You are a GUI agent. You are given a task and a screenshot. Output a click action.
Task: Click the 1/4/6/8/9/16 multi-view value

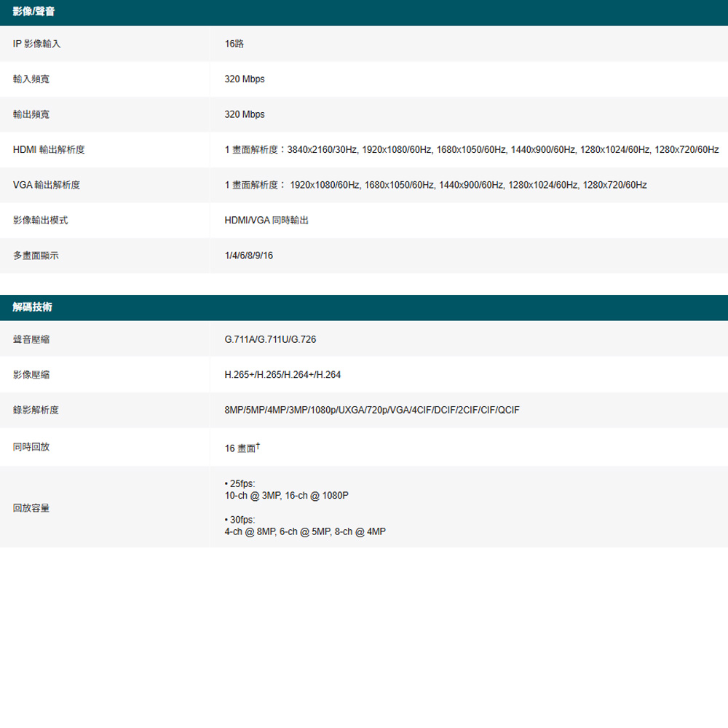tap(249, 256)
